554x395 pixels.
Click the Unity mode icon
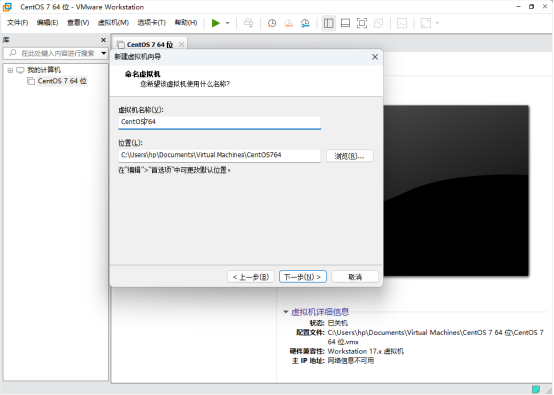click(x=378, y=23)
